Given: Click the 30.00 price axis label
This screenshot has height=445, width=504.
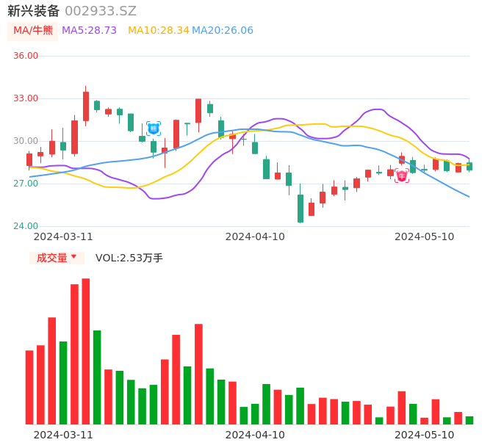Looking at the screenshot, I should (x=26, y=141).
